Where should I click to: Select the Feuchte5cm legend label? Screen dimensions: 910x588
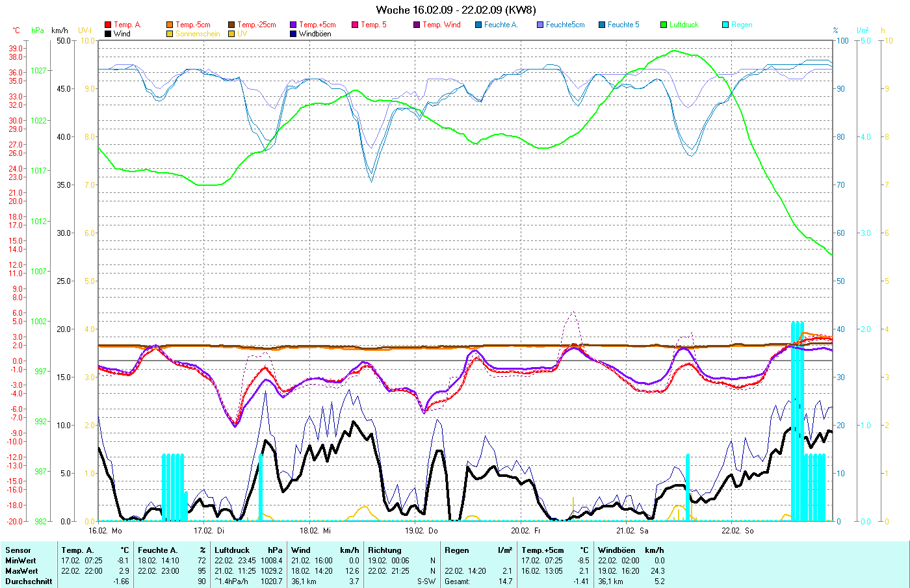point(565,25)
